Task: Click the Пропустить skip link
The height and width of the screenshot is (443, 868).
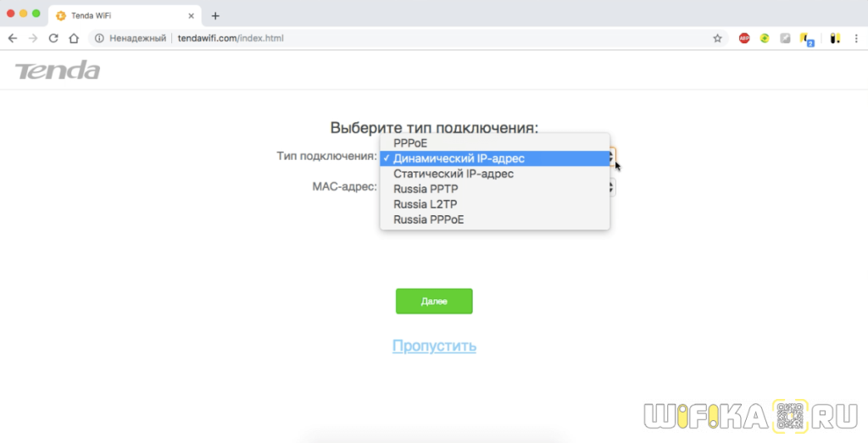Action: [x=434, y=346]
